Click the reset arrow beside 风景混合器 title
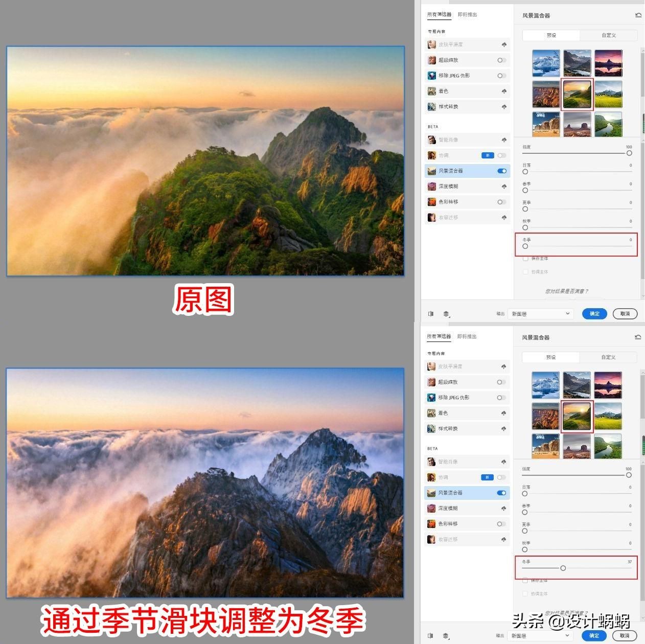 tap(637, 15)
